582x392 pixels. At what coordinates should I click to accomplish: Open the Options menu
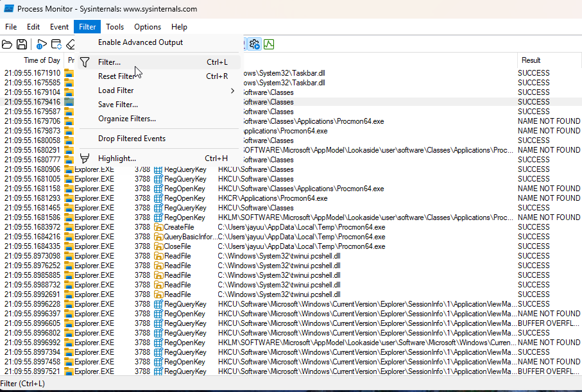(148, 27)
